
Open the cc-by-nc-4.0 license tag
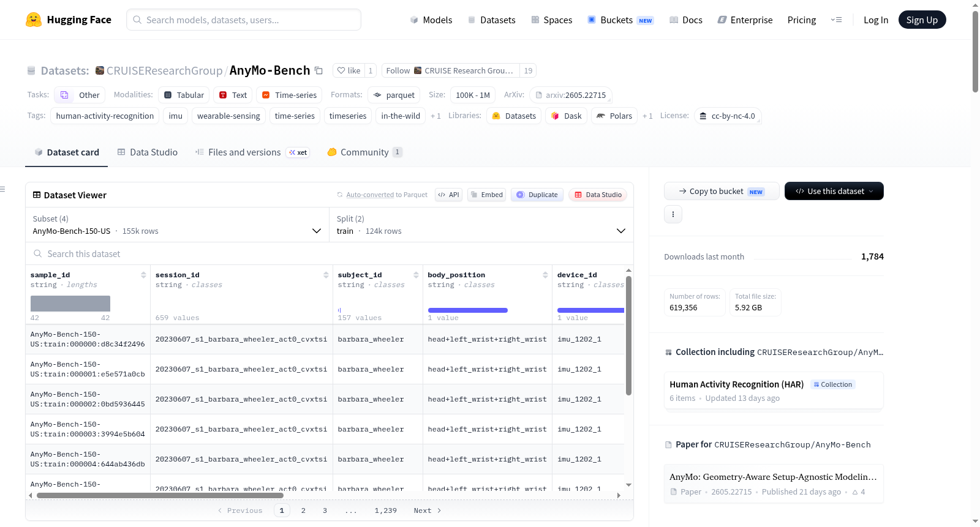coord(728,116)
